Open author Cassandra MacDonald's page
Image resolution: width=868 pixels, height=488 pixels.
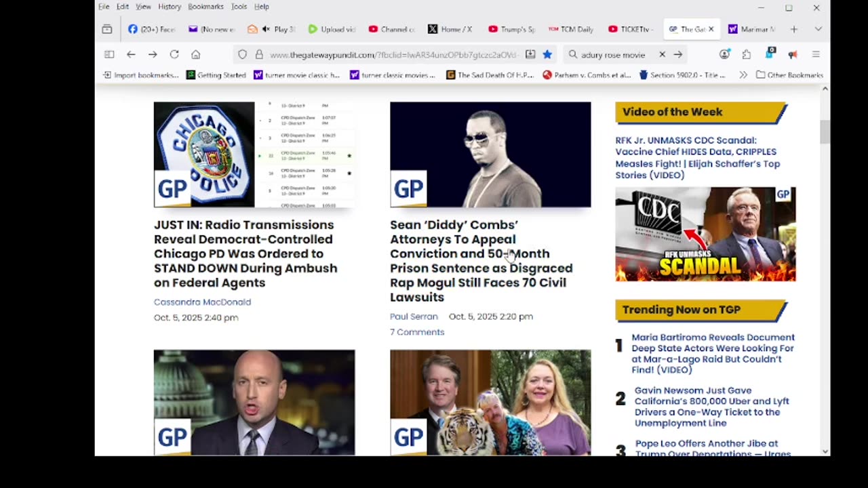202,302
